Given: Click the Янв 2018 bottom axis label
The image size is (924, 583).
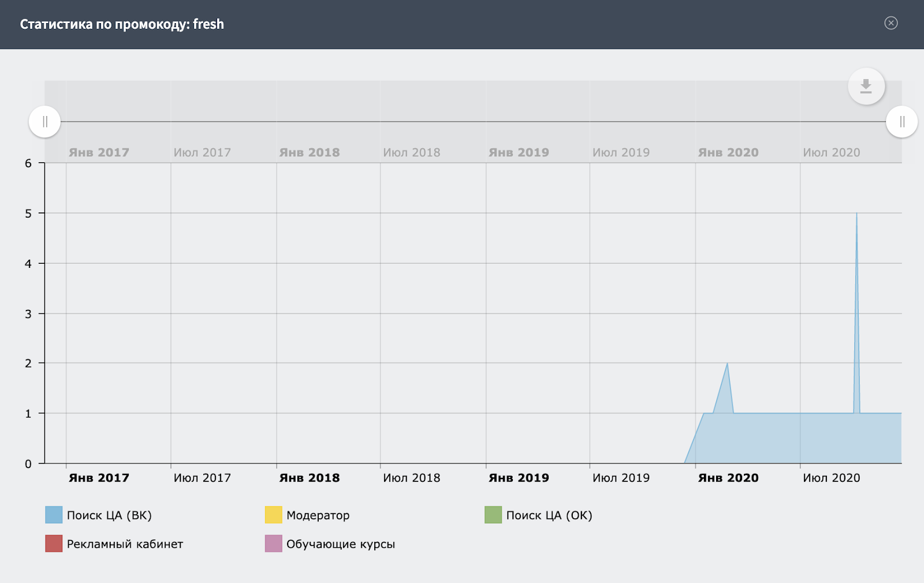Looking at the screenshot, I should coord(310,478).
